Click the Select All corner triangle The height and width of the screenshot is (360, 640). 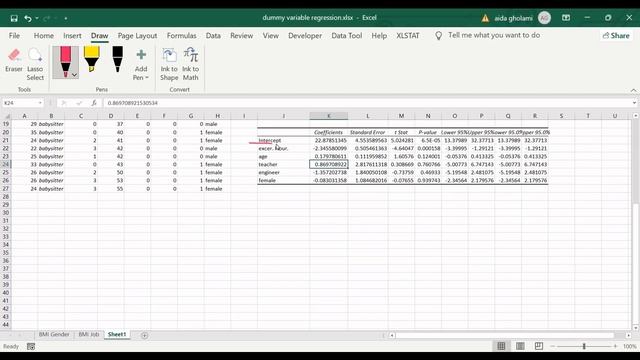tap(6, 116)
